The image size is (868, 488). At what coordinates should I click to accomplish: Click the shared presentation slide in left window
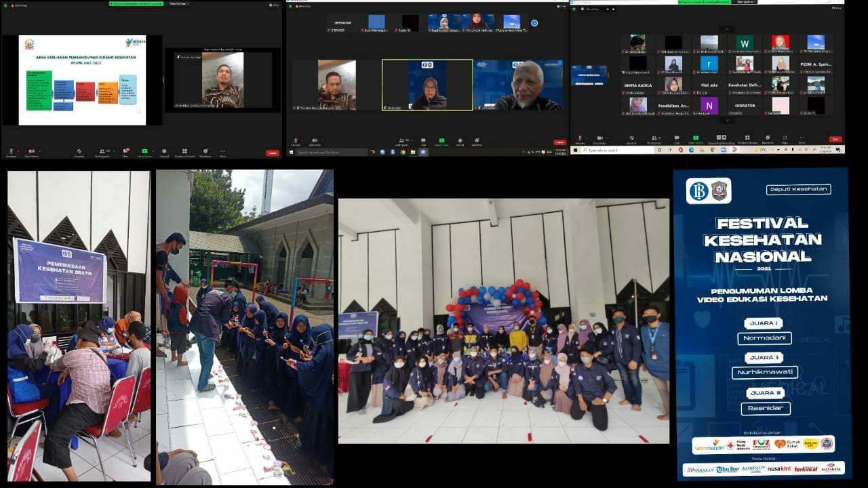point(82,80)
